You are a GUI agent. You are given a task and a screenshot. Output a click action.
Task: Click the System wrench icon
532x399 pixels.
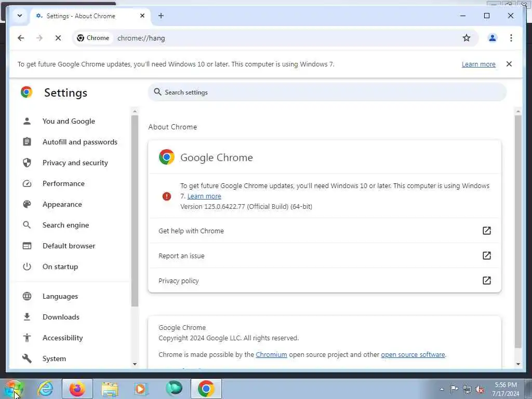tap(27, 358)
